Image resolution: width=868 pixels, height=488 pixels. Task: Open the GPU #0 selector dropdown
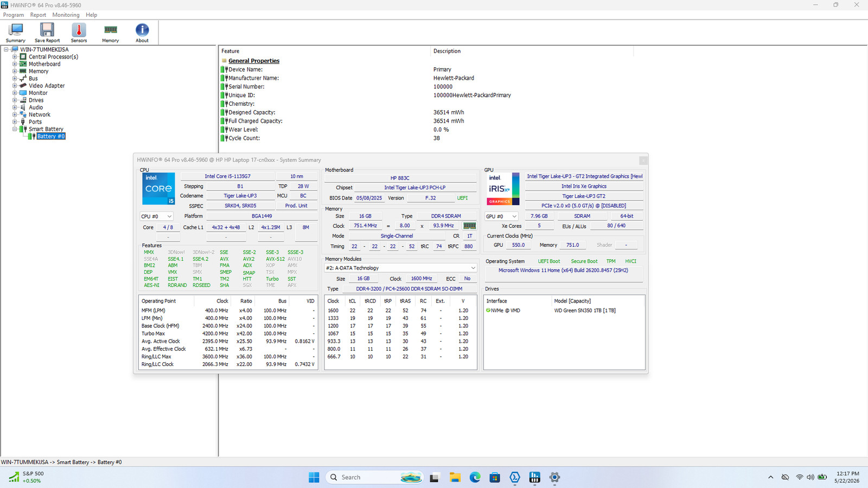tap(501, 216)
